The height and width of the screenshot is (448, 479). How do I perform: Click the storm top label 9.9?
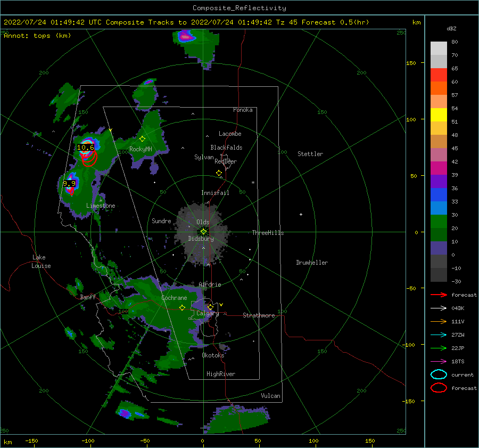69,183
